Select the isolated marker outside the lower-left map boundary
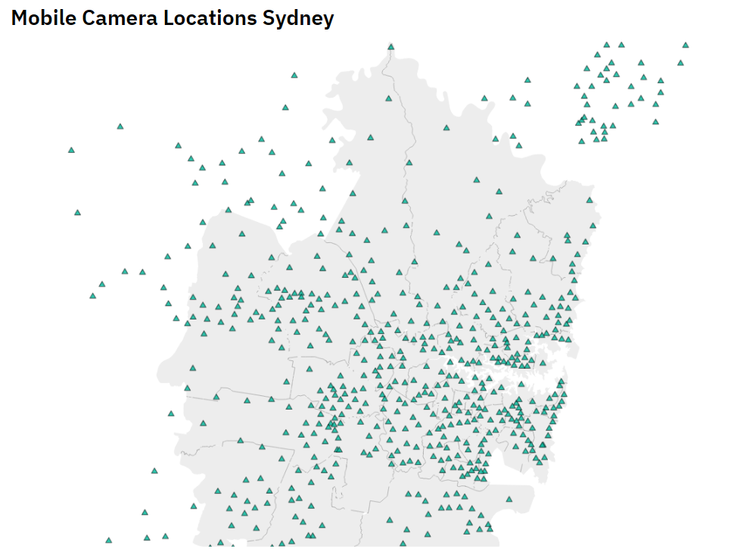Screen dimensions: 756x555 pyautogui.click(x=154, y=471)
